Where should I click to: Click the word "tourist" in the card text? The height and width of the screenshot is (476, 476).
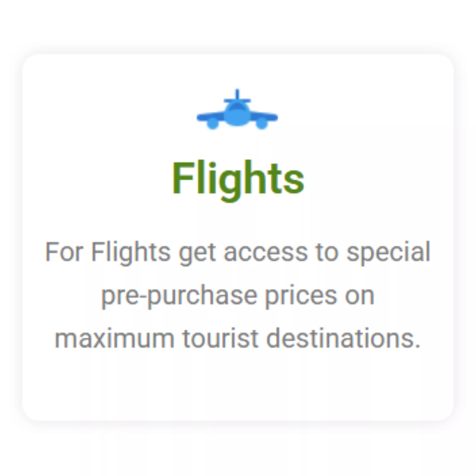point(220,338)
